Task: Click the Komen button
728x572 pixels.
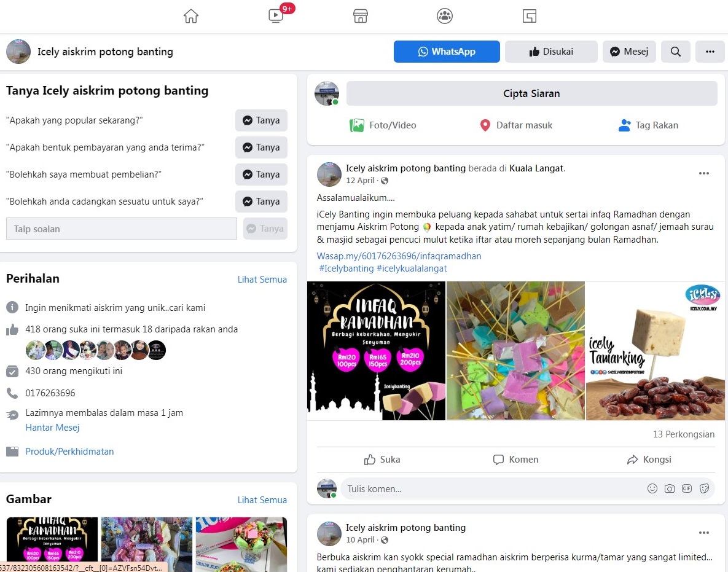Action: (516, 460)
